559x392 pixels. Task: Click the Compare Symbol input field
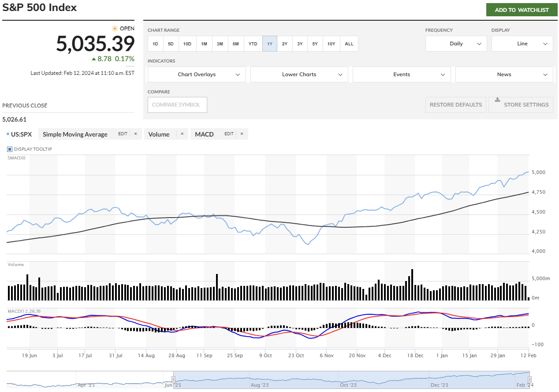pyautogui.click(x=177, y=105)
